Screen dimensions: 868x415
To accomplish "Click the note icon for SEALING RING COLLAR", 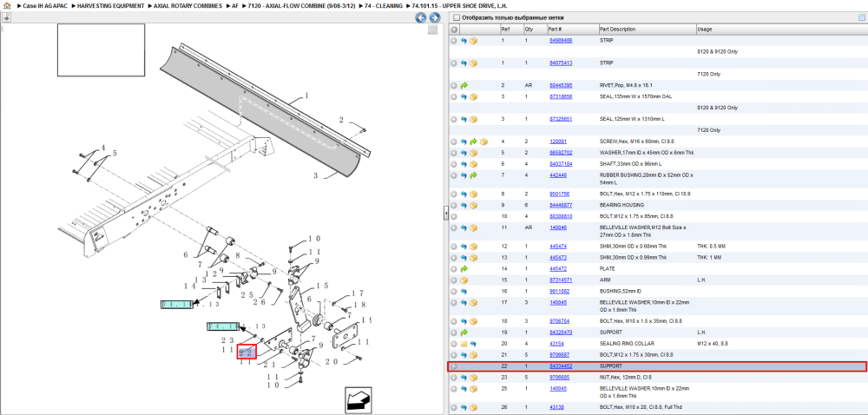I will pos(464,344).
